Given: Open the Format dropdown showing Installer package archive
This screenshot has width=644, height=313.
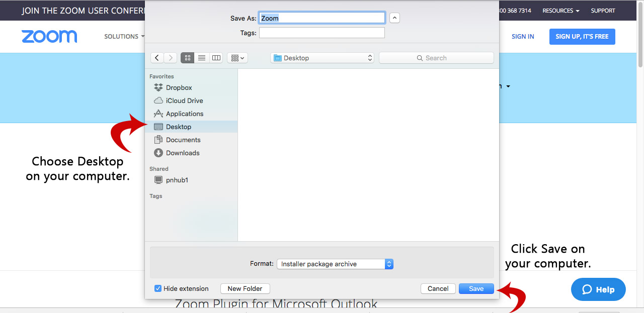Looking at the screenshot, I should tap(335, 264).
